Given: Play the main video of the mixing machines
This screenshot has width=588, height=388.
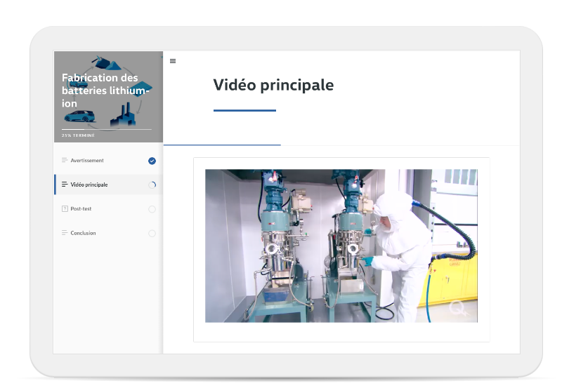Looking at the screenshot, I should click(341, 246).
